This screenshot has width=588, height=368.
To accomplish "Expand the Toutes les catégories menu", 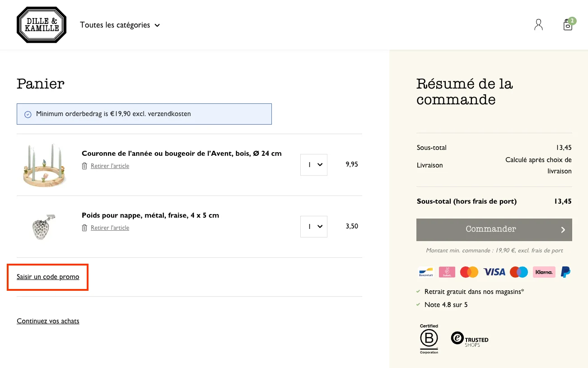I will [x=120, y=25].
